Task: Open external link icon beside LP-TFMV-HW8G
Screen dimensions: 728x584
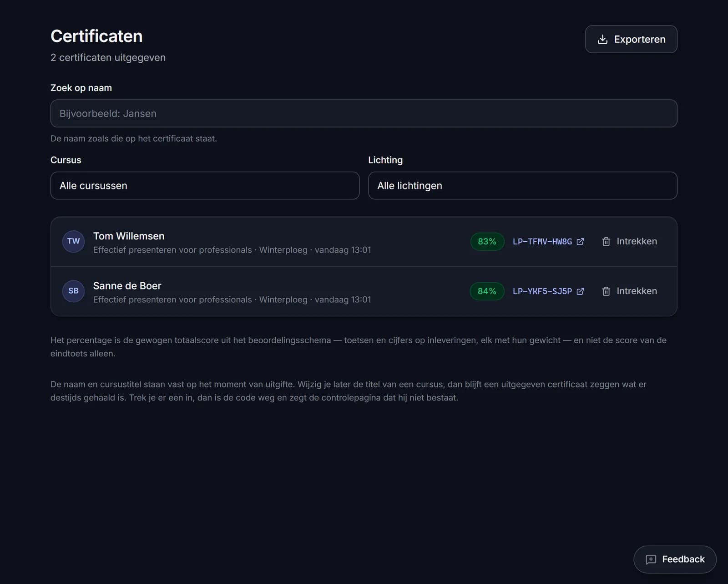Action: tap(580, 242)
